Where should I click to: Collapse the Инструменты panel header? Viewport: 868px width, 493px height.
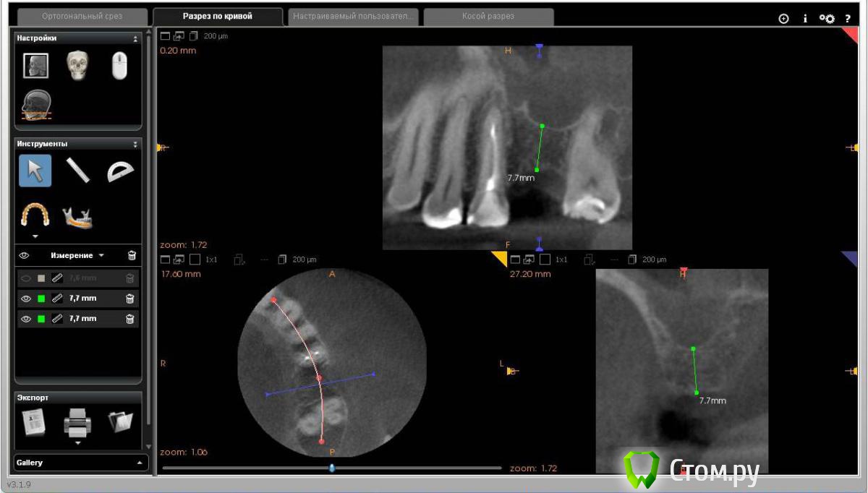[x=135, y=144]
